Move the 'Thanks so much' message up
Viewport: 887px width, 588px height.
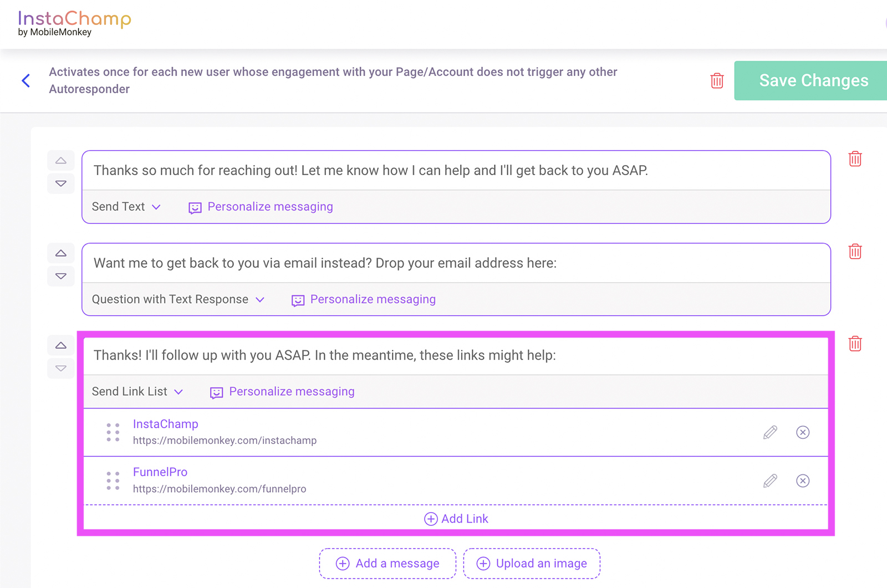pos(61,161)
